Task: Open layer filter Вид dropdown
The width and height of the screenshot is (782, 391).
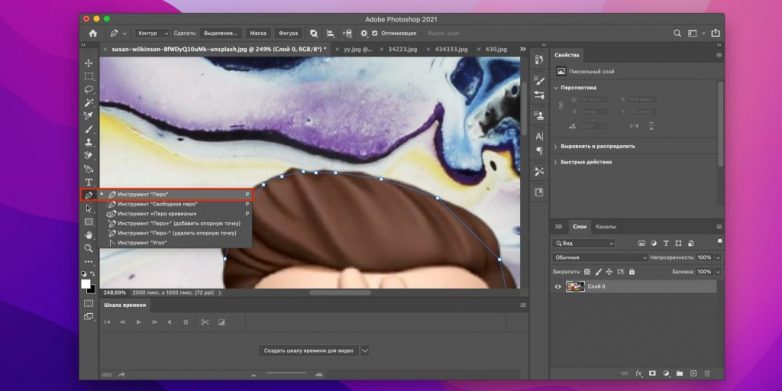Action: tap(585, 243)
